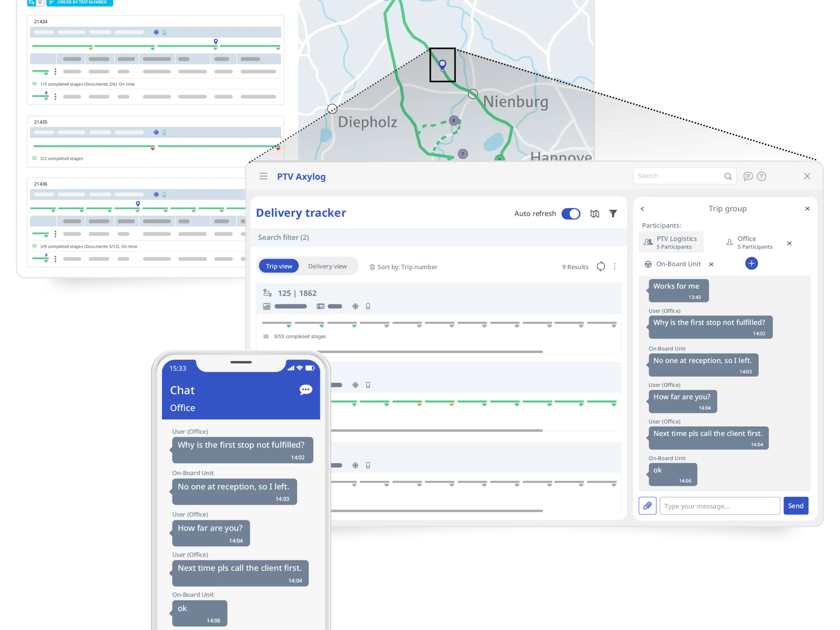Toggle the Auto refresh switch
The width and height of the screenshot is (840, 630).
(570, 214)
